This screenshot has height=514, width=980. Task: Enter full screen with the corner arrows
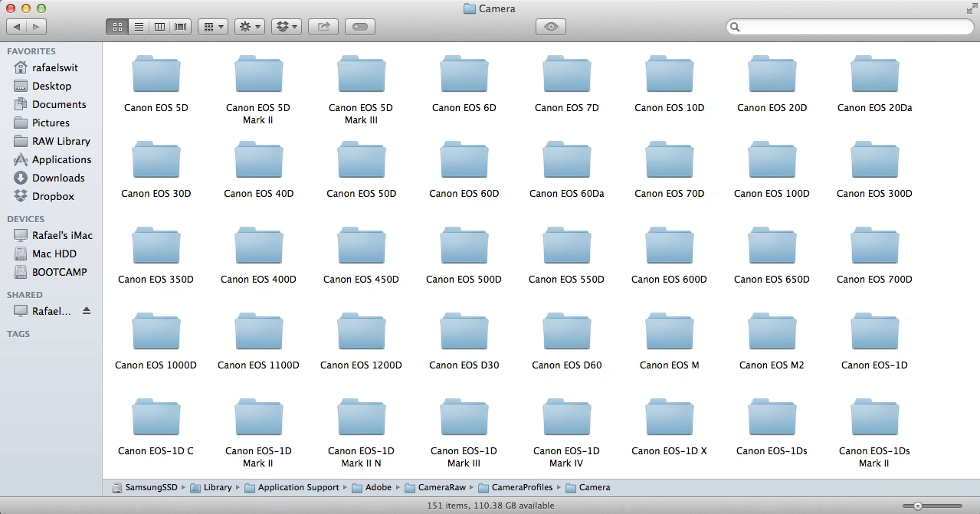coord(971,8)
